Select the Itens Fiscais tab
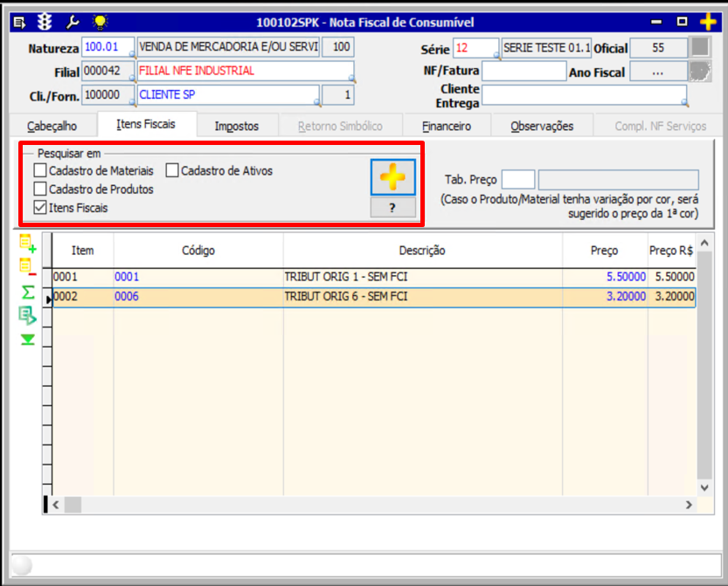728x586 pixels. (x=146, y=124)
